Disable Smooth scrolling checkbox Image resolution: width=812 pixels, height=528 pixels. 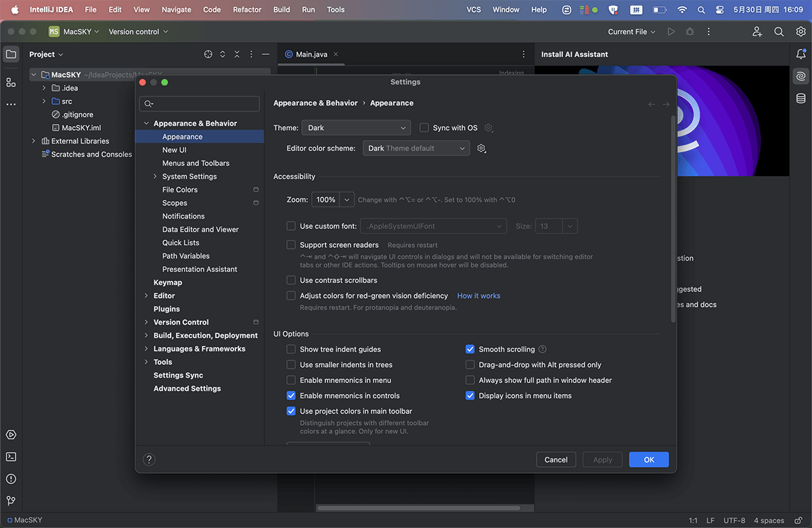point(470,349)
